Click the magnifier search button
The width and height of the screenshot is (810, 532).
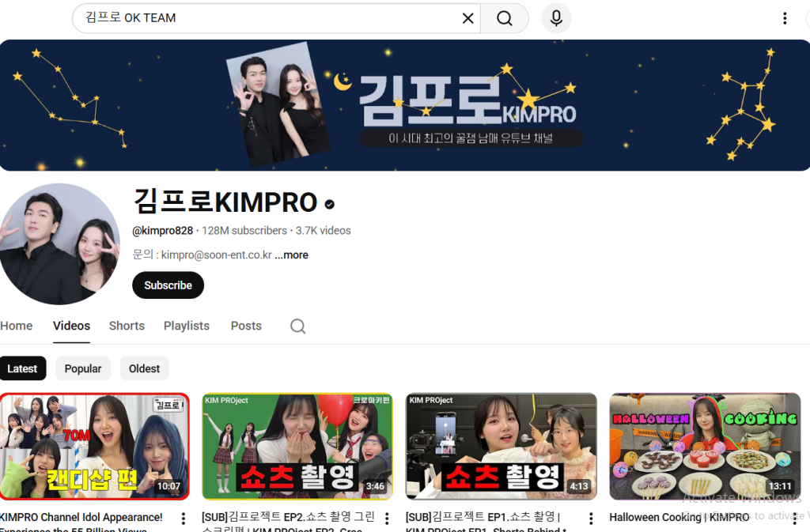pyautogui.click(x=504, y=18)
